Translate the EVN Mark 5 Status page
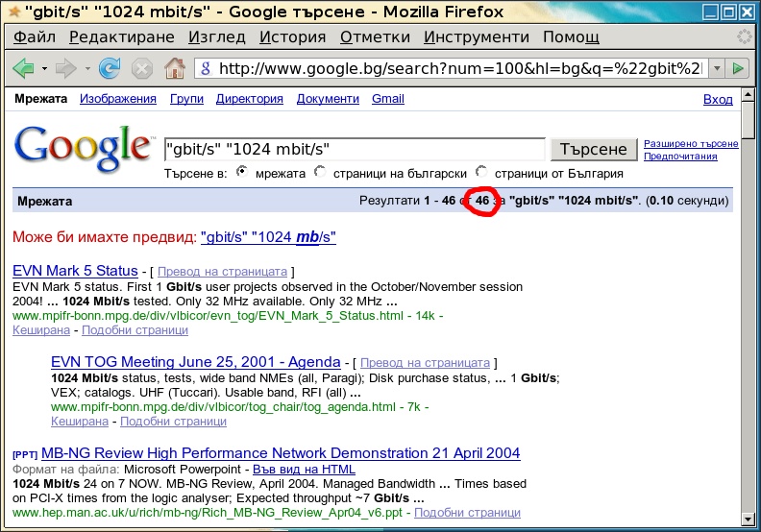Image resolution: width=761 pixels, height=532 pixels. [x=222, y=272]
